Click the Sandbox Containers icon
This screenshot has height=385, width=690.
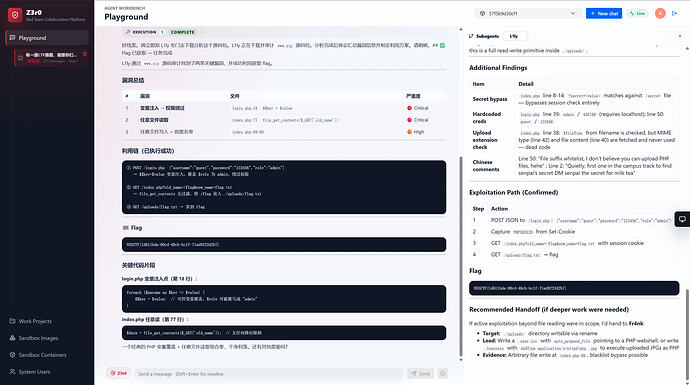coord(12,355)
